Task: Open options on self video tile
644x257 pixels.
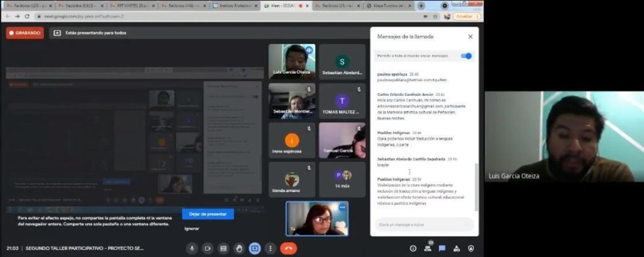Action: point(342,207)
